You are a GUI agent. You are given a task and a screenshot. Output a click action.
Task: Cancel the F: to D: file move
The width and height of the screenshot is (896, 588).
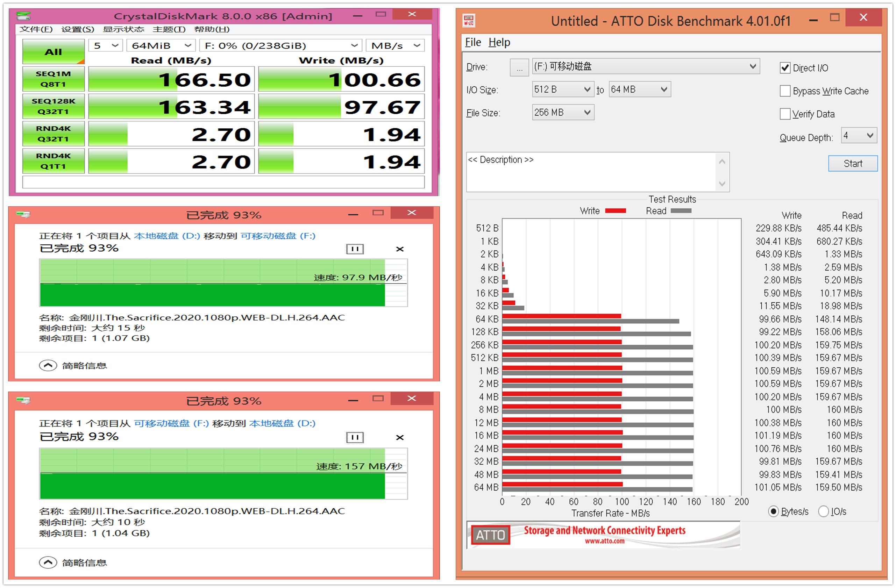click(x=400, y=438)
